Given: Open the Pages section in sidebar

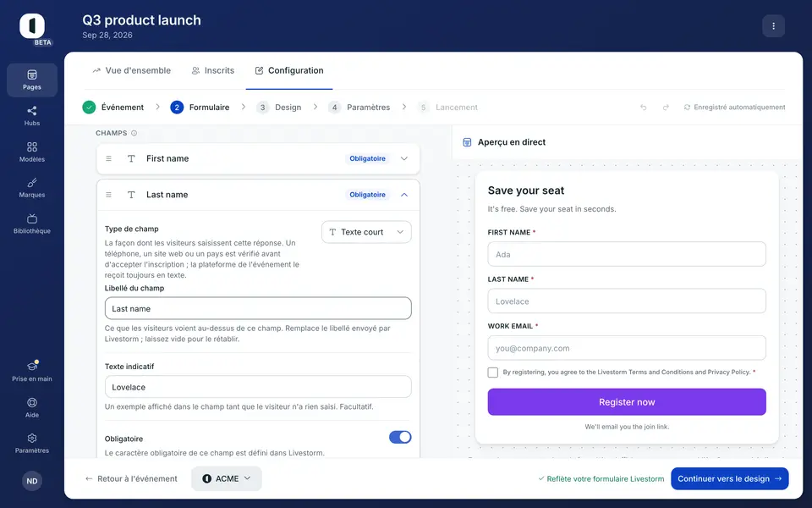Looking at the screenshot, I should 32,80.
